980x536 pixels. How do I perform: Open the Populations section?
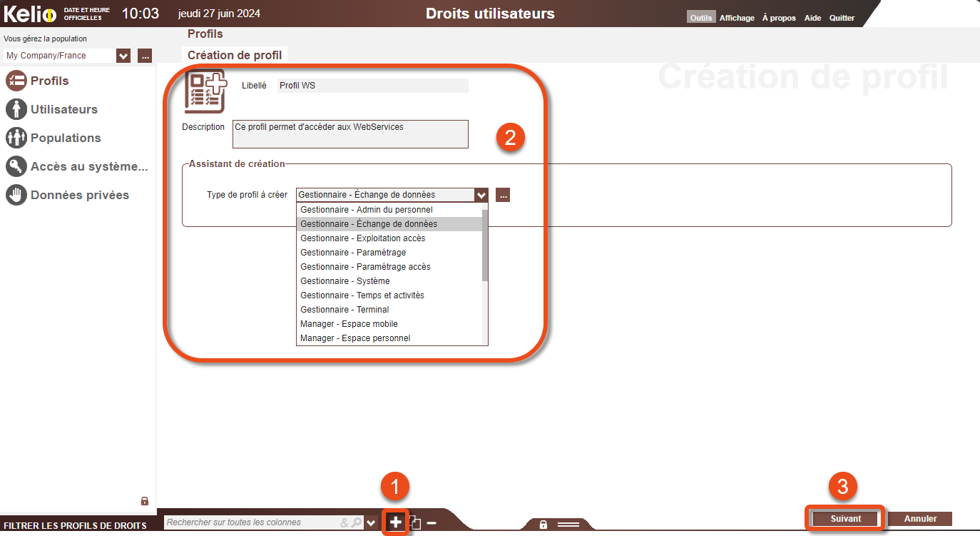[x=53, y=138]
